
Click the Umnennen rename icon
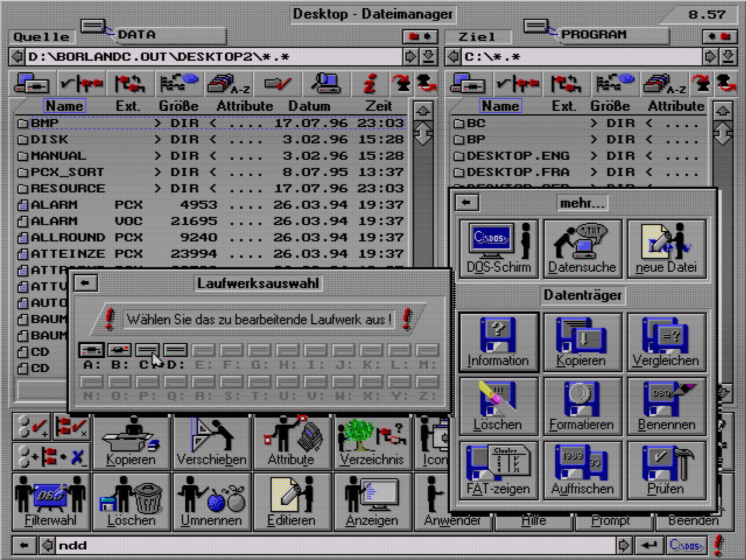click(212, 502)
